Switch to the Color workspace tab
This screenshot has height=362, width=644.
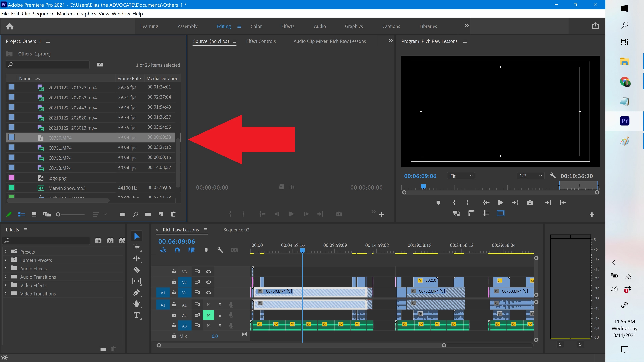tap(256, 26)
